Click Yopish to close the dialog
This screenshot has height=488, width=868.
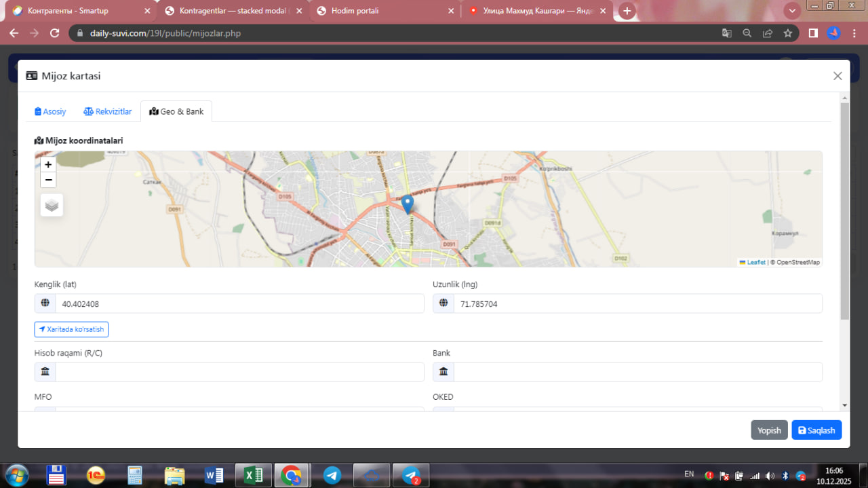click(769, 430)
